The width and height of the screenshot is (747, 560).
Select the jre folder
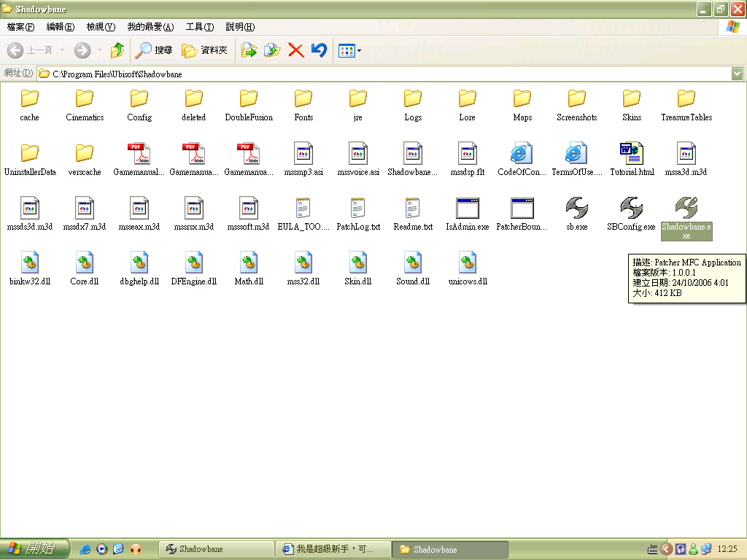tap(357, 105)
